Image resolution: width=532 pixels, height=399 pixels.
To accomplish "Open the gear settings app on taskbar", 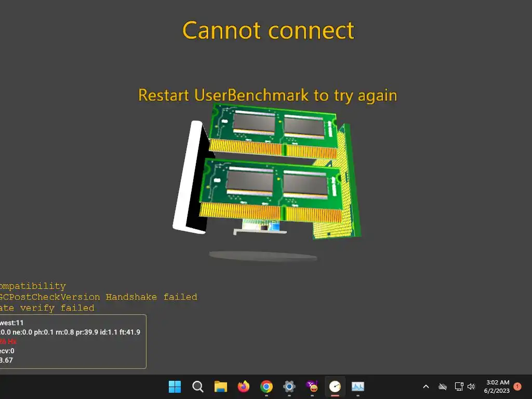I will click(x=289, y=387).
